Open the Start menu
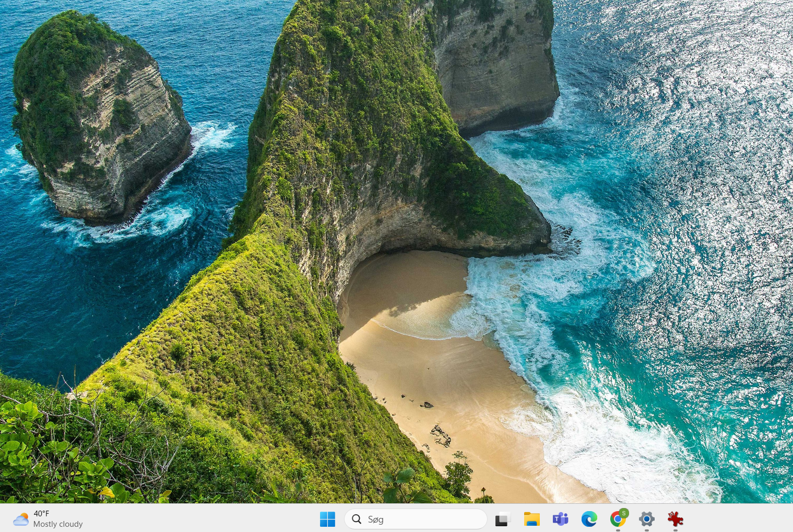 [x=327, y=519]
